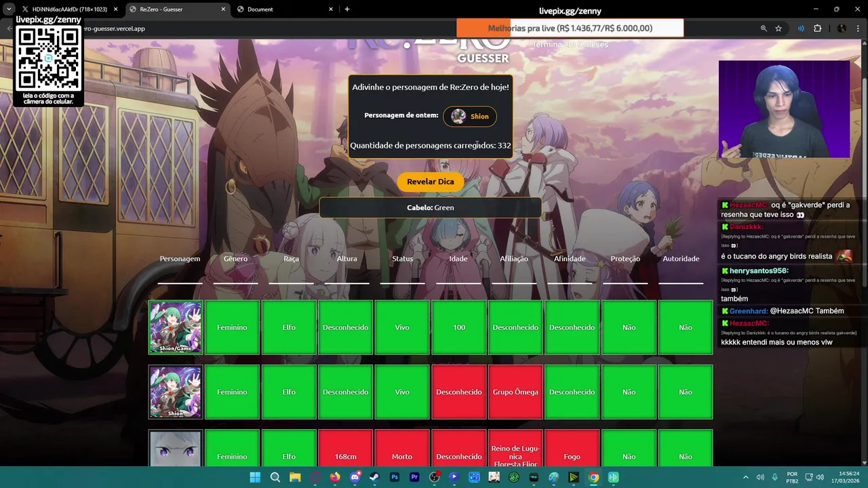The width and height of the screenshot is (868, 488).
Task: Click the livepix QR code
Action: (49, 59)
